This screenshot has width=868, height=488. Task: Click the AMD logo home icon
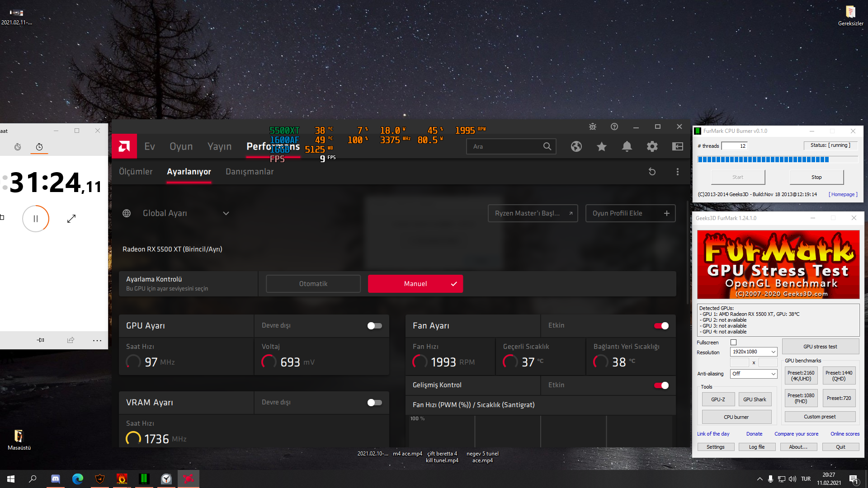tap(124, 146)
